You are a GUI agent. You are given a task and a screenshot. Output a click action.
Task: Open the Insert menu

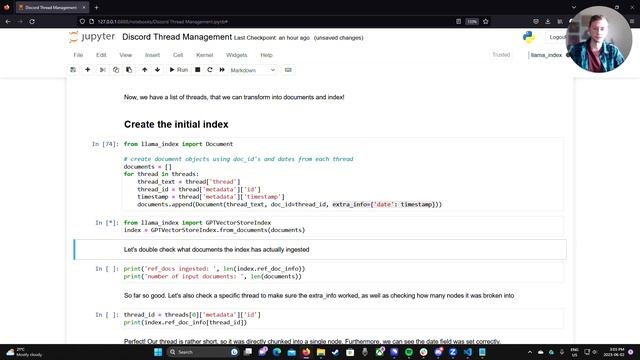152,55
